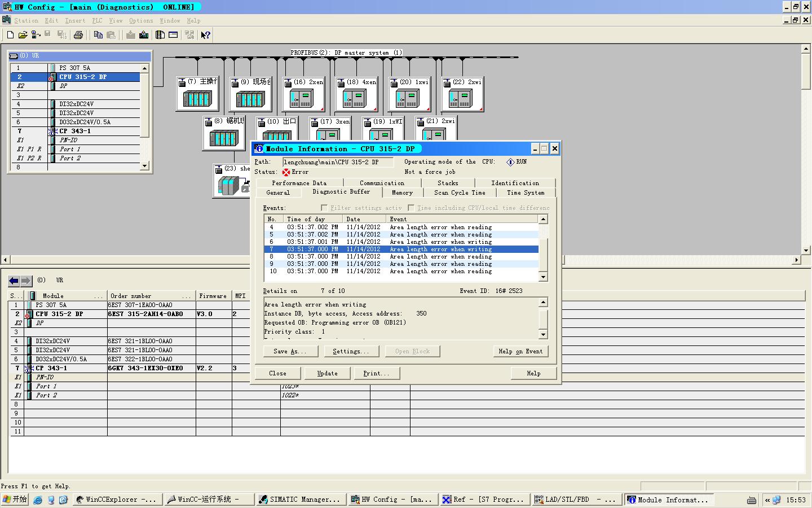Click the context Help arrow icon

[206, 35]
